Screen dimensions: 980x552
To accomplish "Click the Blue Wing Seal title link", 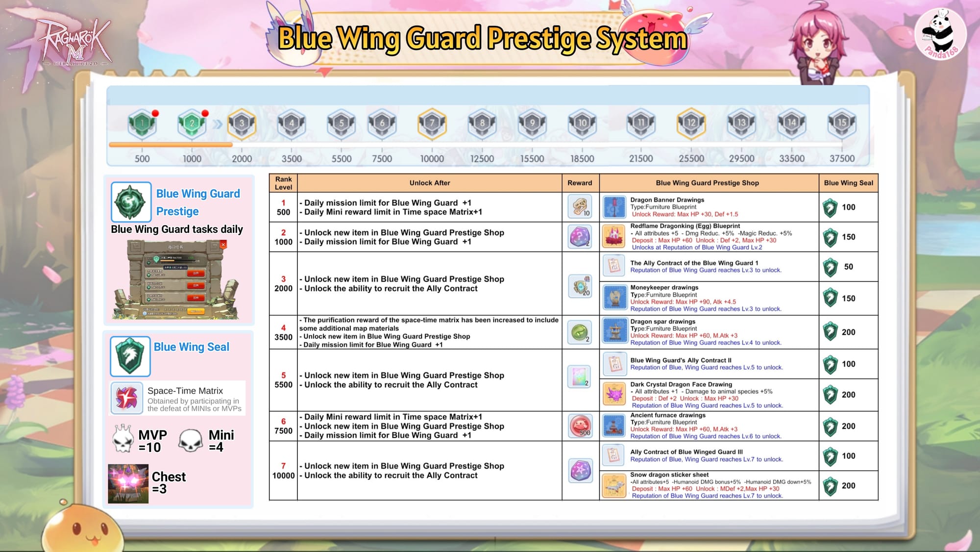I will pos(191,347).
